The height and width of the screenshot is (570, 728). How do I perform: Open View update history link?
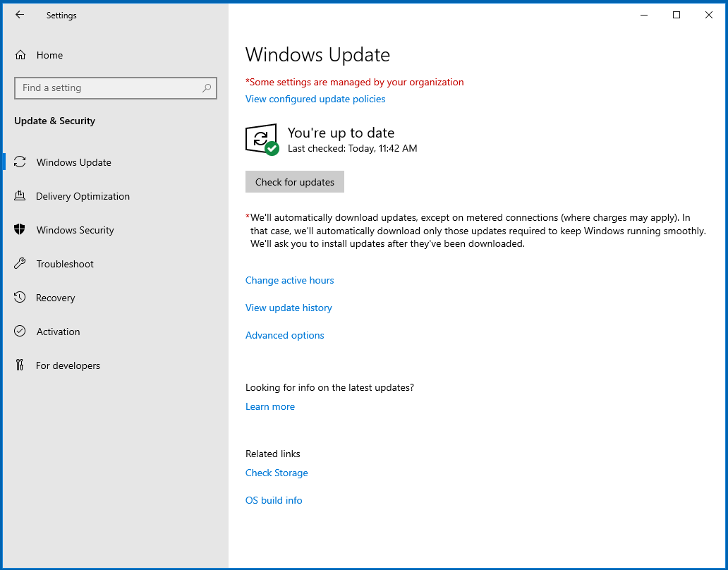[289, 308]
